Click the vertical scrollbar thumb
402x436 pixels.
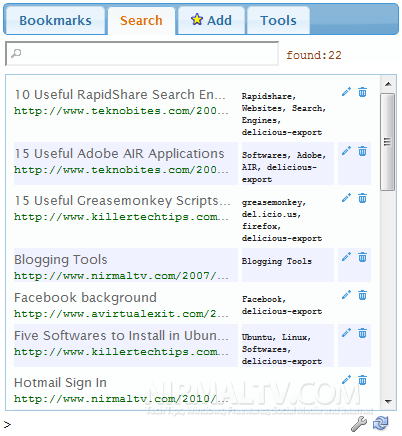387,142
